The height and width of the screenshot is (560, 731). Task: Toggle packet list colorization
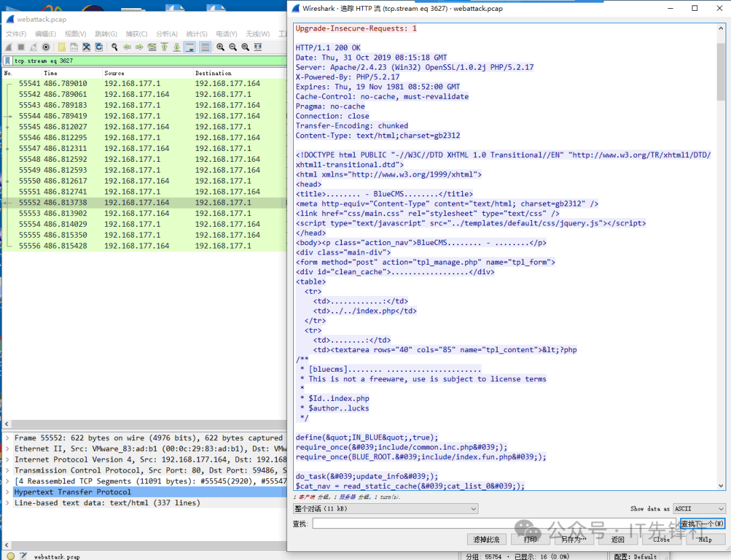click(204, 47)
